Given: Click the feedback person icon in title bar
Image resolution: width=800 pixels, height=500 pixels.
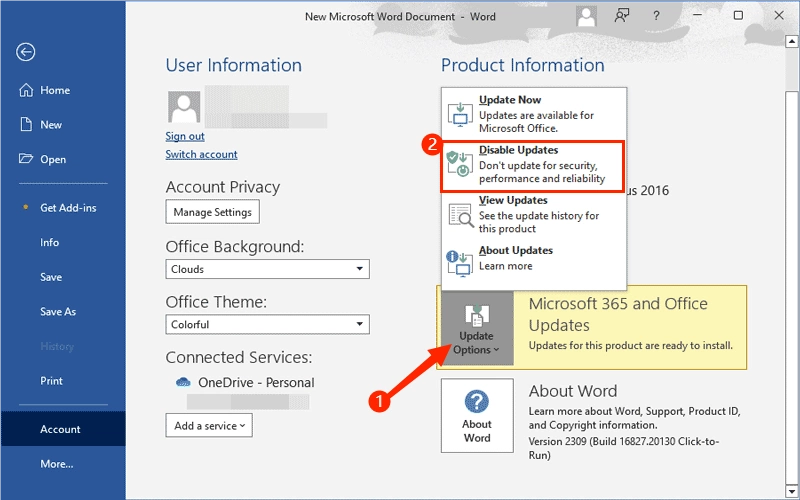Looking at the screenshot, I should point(621,16).
